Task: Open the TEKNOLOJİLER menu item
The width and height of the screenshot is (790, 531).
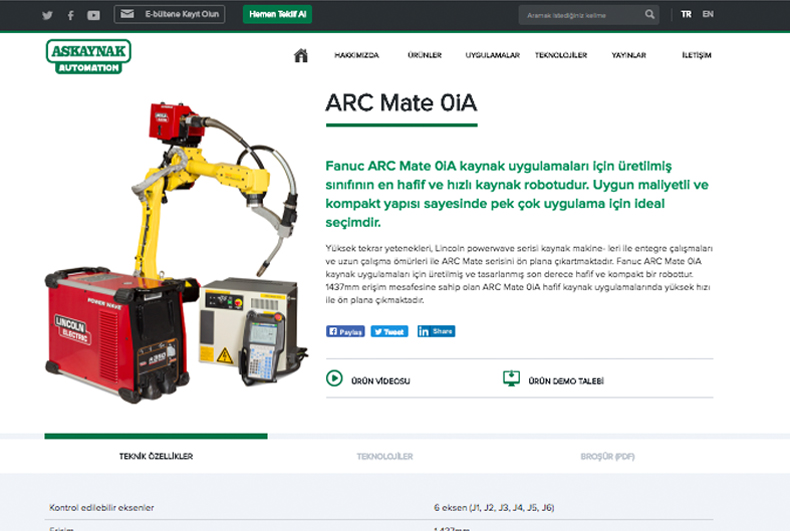Action: [561, 55]
